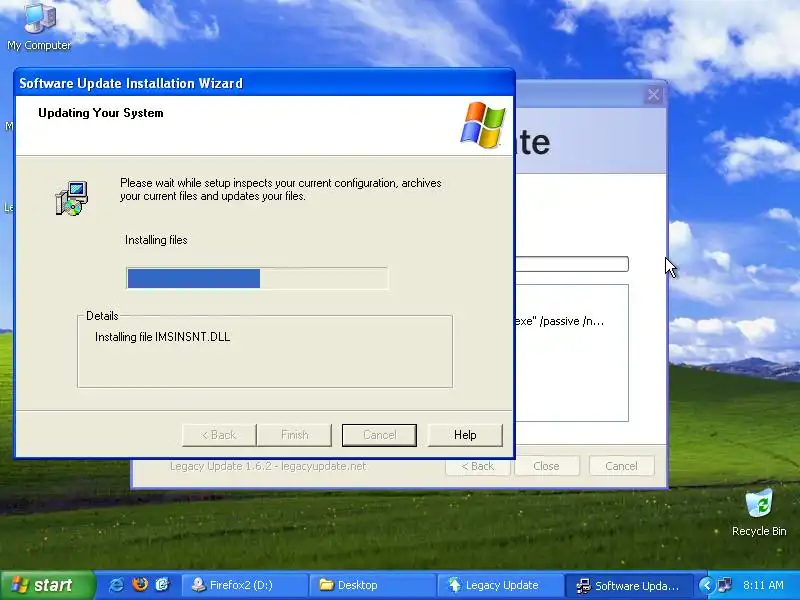The height and width of the screenshot is (600, 800).
Task: Click the disabled Finish button
Action: pos(294,435)
